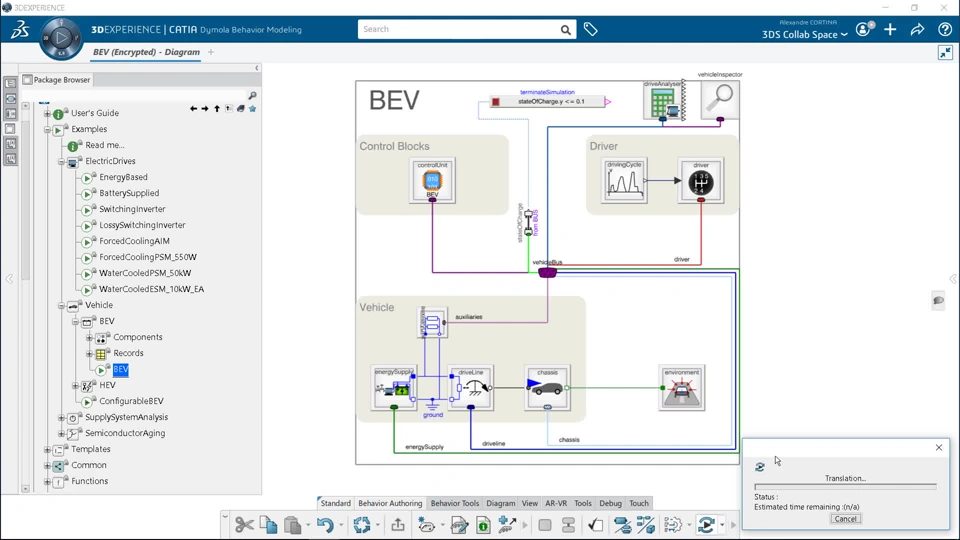Click the green info document icon
Image resolution: width=960 pixels, height=540 pixels.
[483, 525]
